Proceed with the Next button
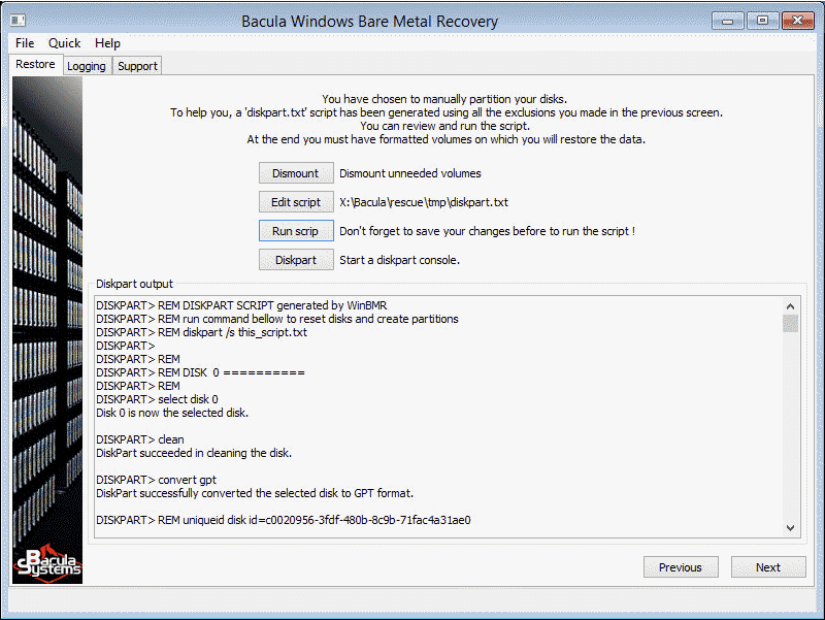Image resolution: width=825 pixels, height=620 pixels. (768, 567)
